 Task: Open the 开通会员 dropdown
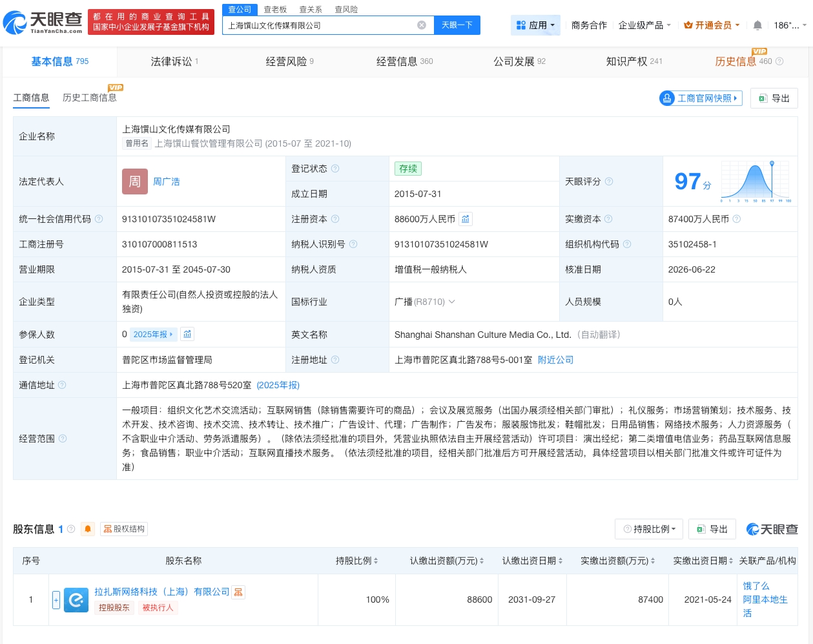712,25
